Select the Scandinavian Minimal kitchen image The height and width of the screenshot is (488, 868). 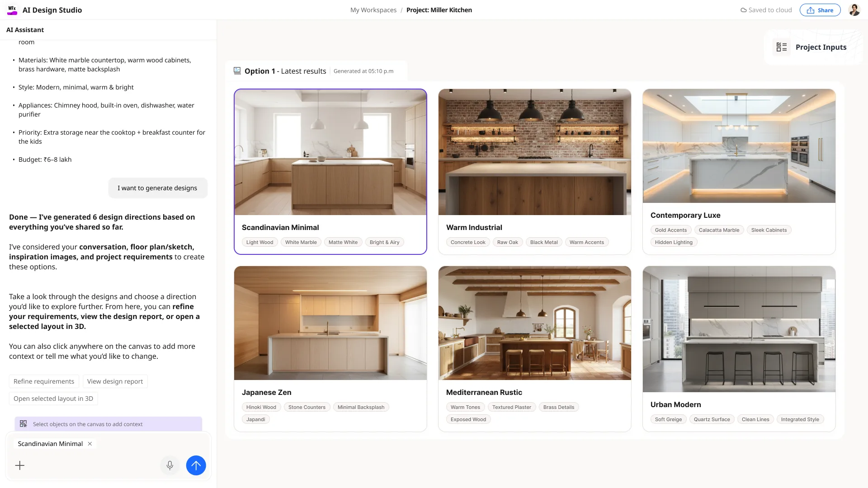(330, 152)
